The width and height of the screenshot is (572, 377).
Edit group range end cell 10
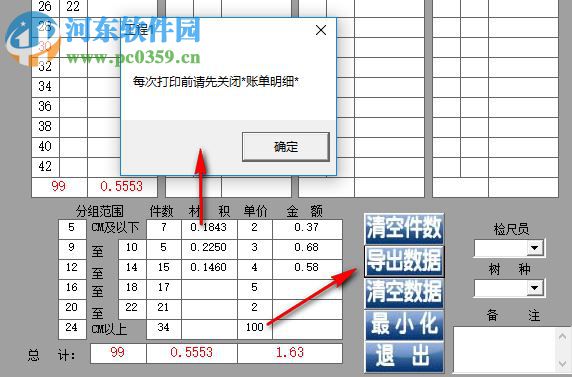pos(132,249)
